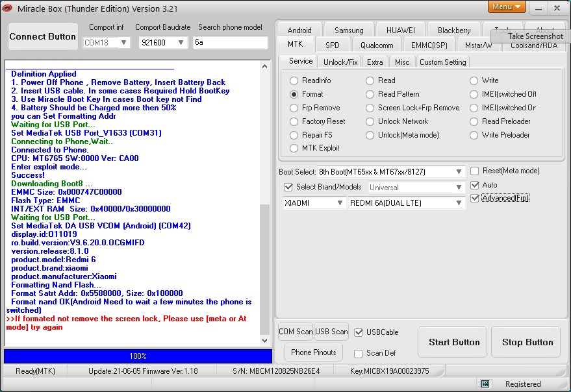Select the Read Preloader option
The width and height of the screenshot is (571, 392).
pyautogui.click(x=474, y=121)
